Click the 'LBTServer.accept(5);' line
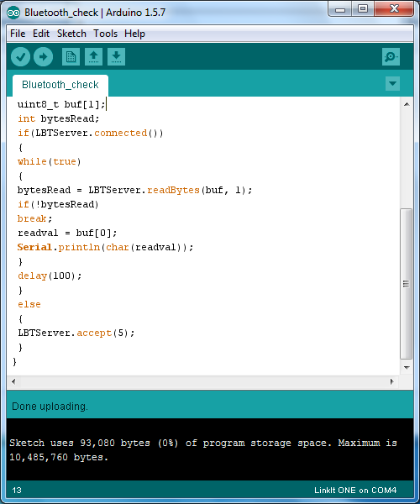 click(76, 333)
